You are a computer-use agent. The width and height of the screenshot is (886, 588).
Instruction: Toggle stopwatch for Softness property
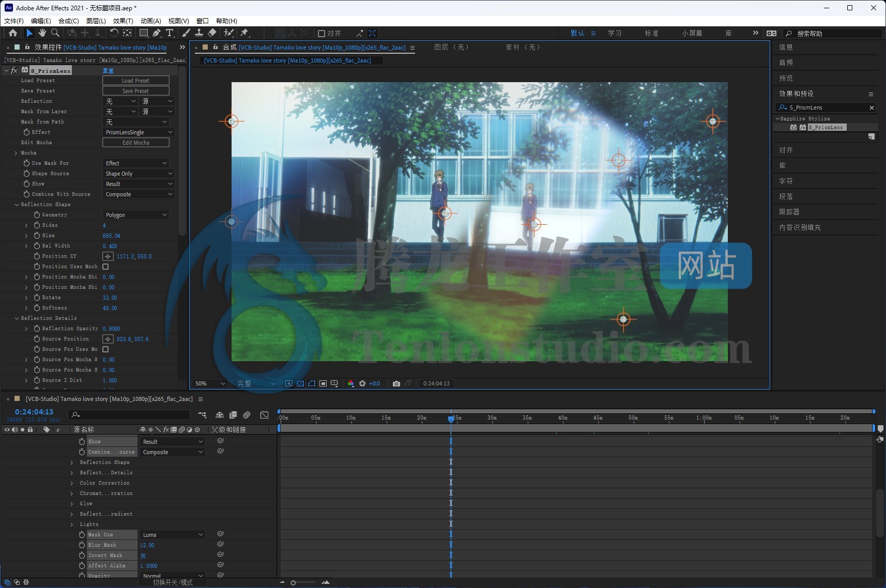pyautogui.click(x=37, y=308)
